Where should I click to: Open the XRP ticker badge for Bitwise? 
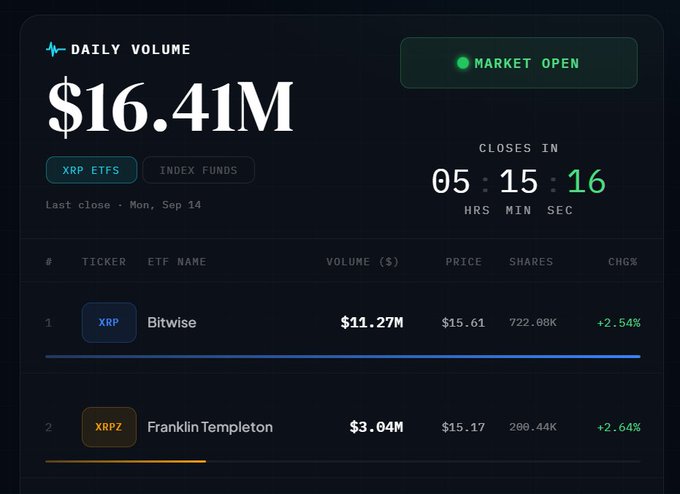[109, 322]
